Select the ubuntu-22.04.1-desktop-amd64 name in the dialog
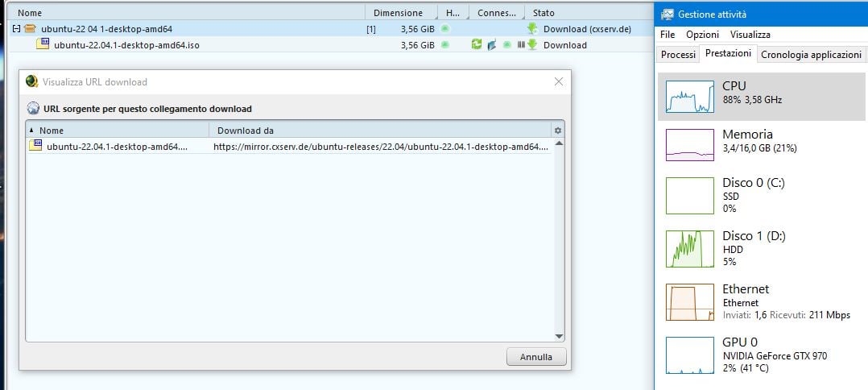This screenshot has width=868, height=390. click(x=118, y=147)
